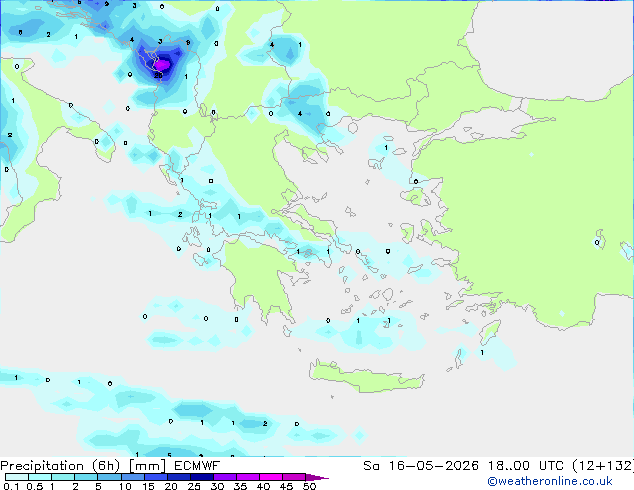Click the '0.1' legend scale label
Viewport: 634px width, 490px height.
point(11,486)
